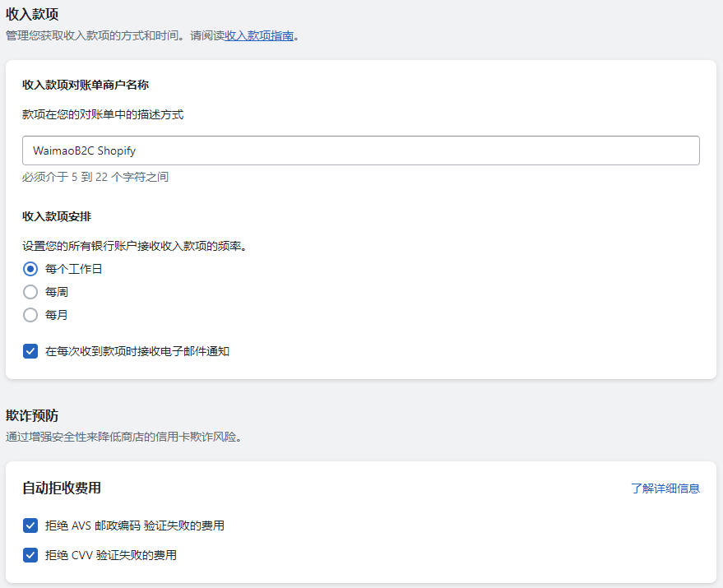
Task: Click the 欺诈预防 section heading
Action: pos(36,416)
